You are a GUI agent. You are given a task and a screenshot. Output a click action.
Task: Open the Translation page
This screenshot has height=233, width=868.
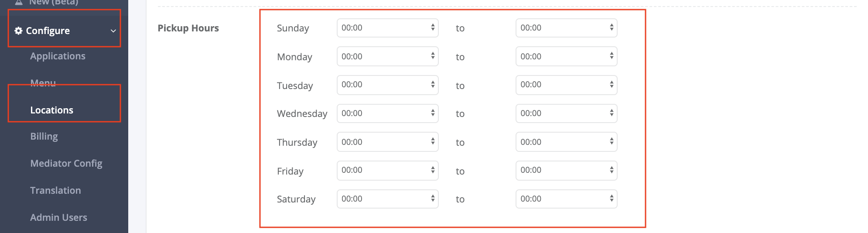[x=55, y=190]
